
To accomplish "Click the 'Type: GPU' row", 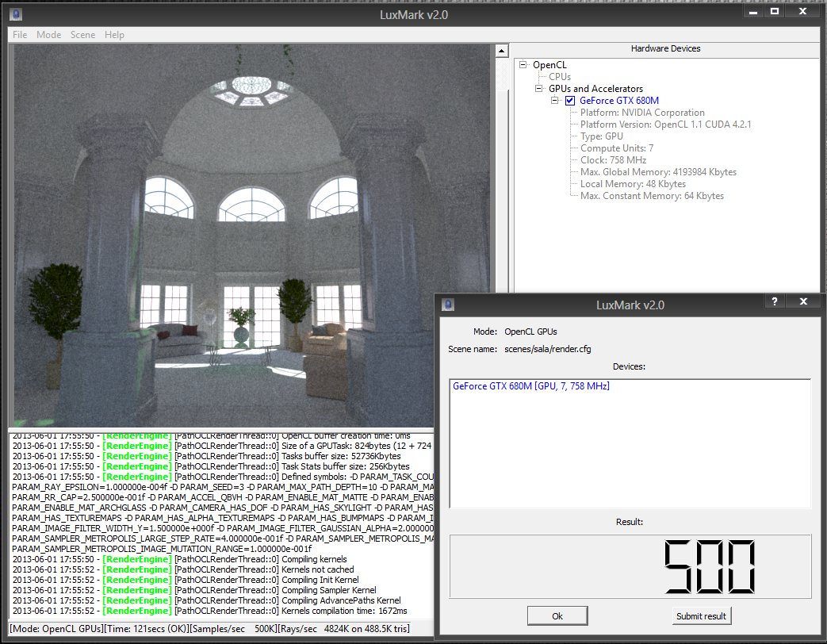I will (x=602, y=136).
